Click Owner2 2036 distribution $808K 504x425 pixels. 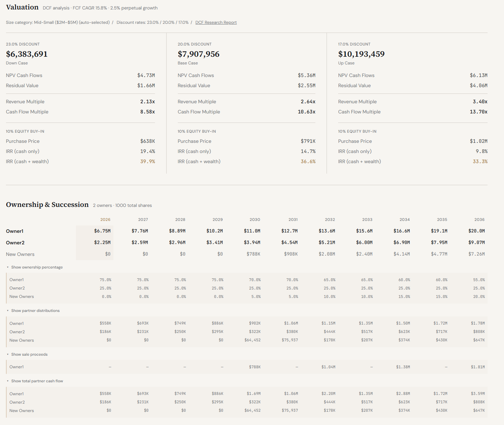click(x=479, y=332)
